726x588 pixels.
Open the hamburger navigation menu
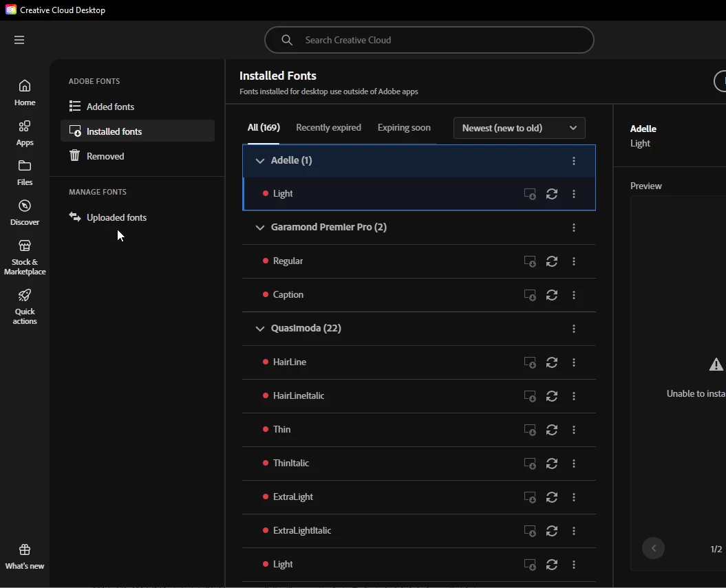point(19,40)
